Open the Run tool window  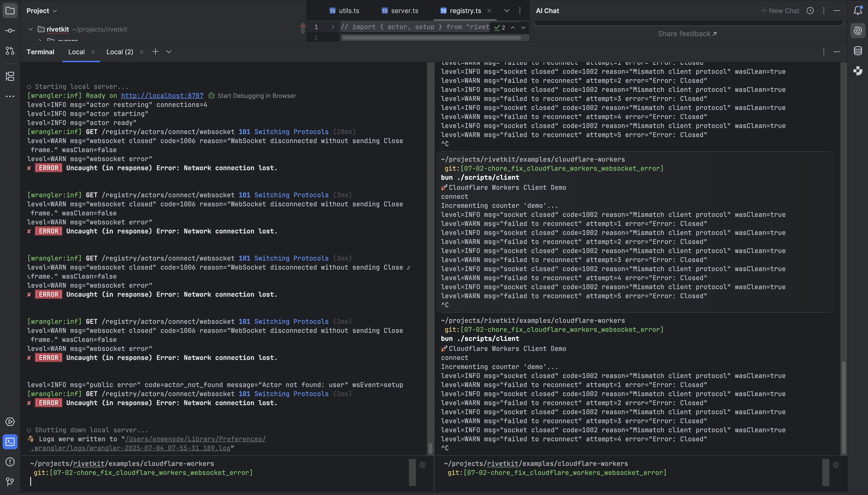click(10, 421)
